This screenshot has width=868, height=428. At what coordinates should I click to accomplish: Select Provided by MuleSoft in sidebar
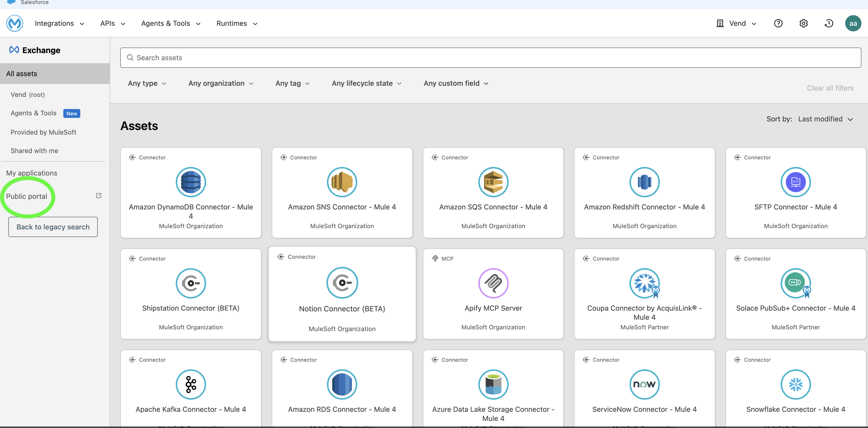[43, 132]
